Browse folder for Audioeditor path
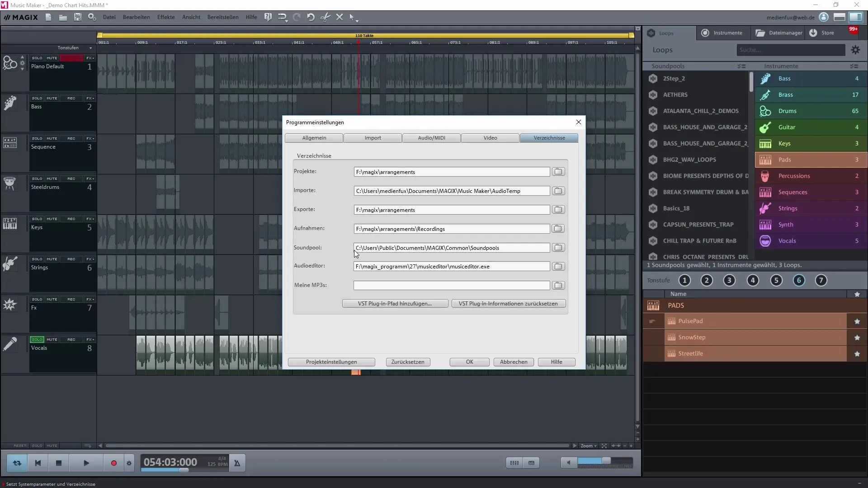868x488 pixels. [x=558, y=267]
